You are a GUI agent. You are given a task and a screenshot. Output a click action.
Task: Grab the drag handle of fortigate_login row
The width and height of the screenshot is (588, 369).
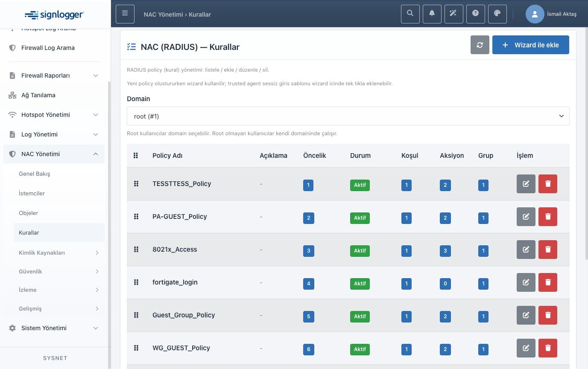pyautogui.click(x=136, y=282)
